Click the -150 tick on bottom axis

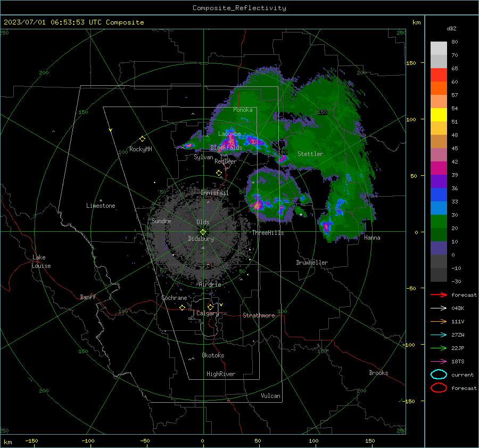pyautogui.click(x=31, y=441)
